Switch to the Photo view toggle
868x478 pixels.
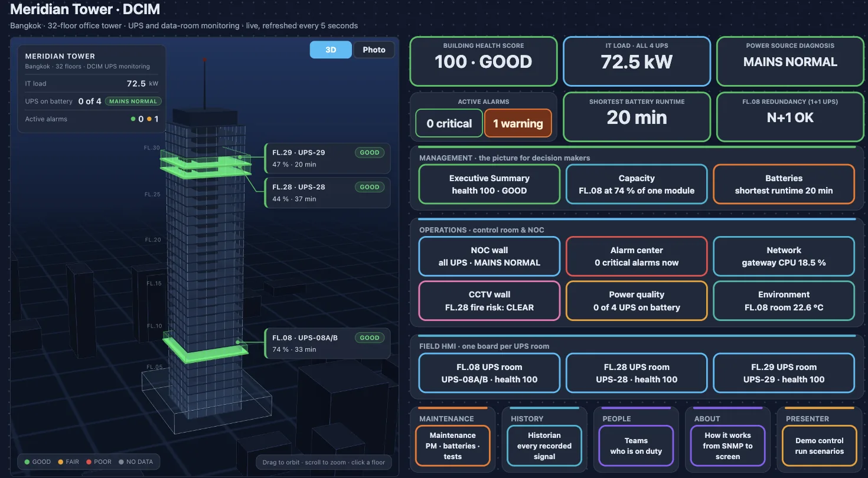pyautogui.click(x=374, y=50)
